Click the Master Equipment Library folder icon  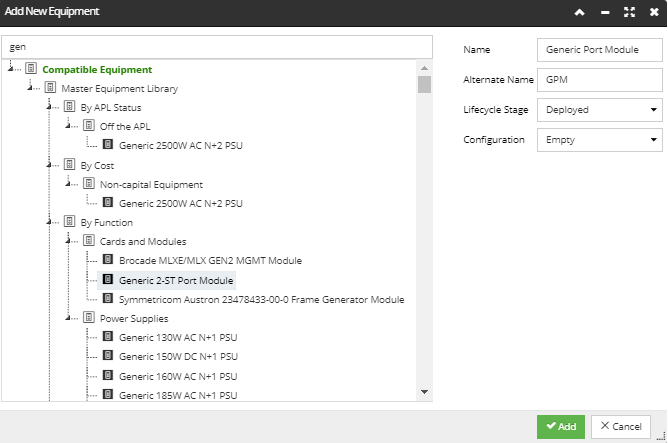pyautogui.click(x=50, y=87)
